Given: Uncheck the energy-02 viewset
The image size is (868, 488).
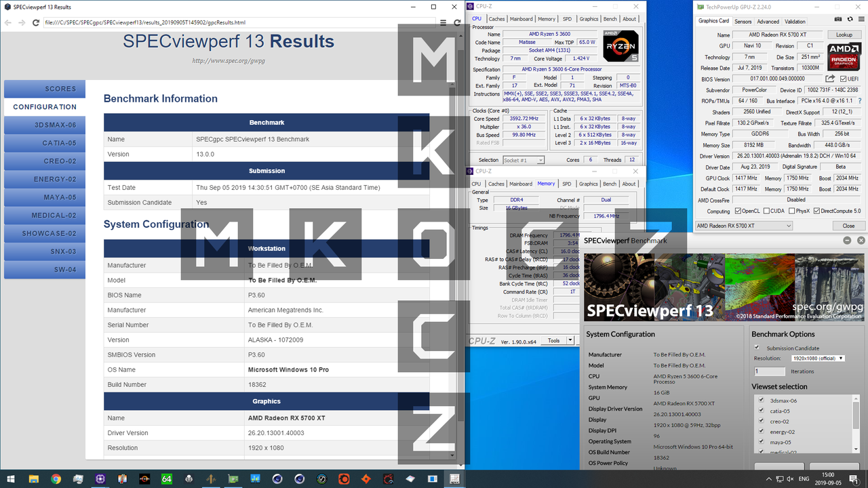Looking at the screenshot, I should point(761,431).
